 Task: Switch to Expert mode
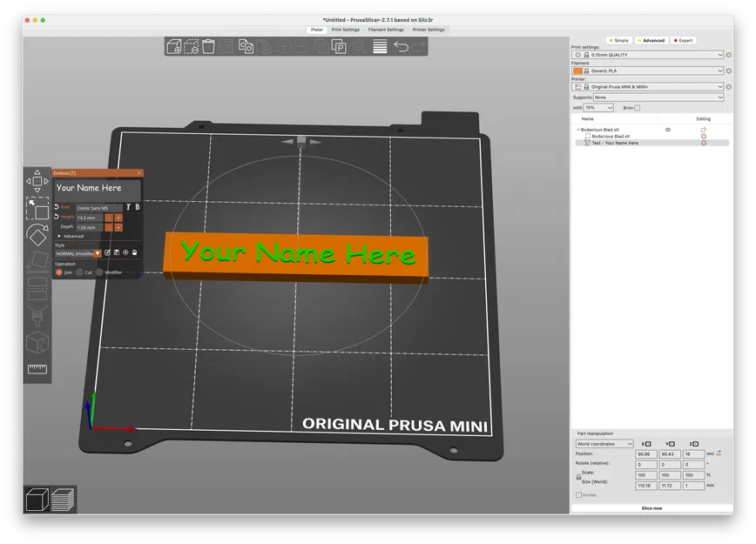683,41
